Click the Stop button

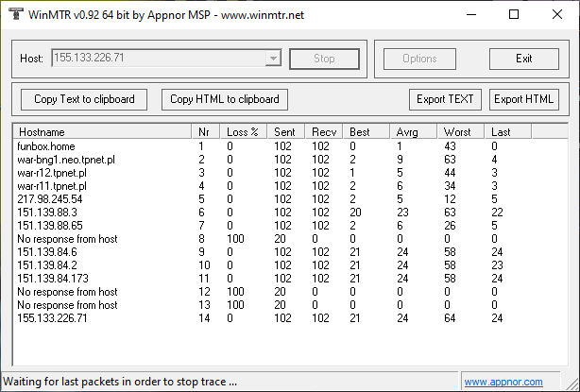(x=324, y=59)
